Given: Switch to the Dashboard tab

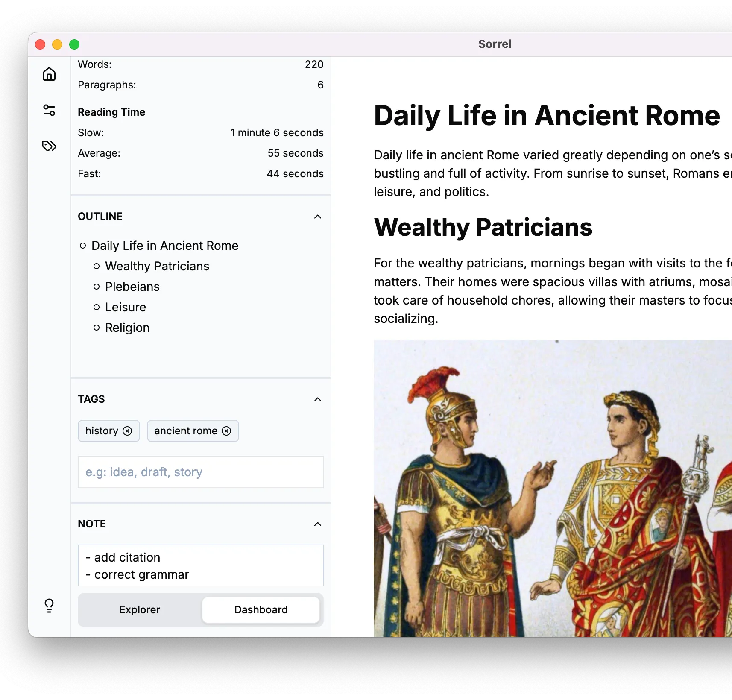Looking at the screenshot, I should tap(261, 609).
